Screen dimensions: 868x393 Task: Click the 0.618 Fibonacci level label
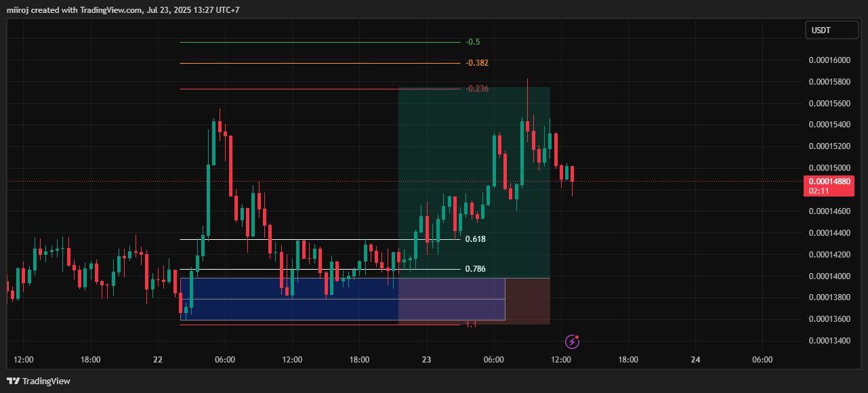click(x=476, y=239)
